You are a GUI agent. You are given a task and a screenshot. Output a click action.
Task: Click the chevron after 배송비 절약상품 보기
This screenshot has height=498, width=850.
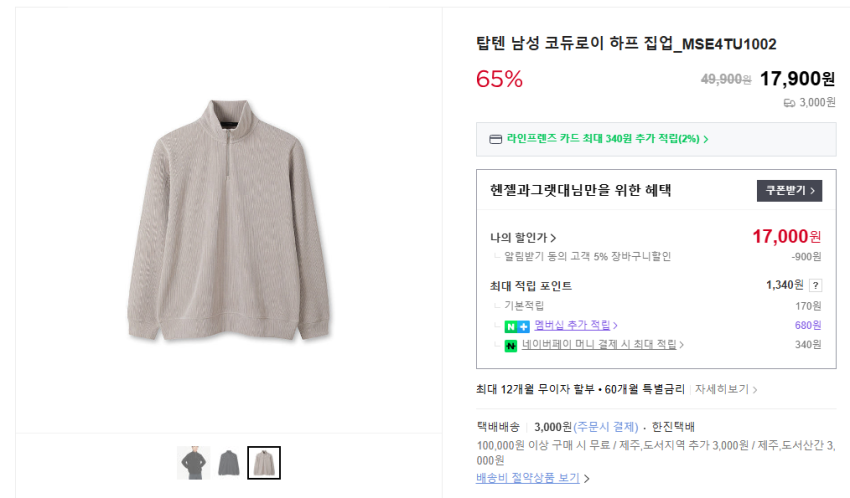[586, 479]
